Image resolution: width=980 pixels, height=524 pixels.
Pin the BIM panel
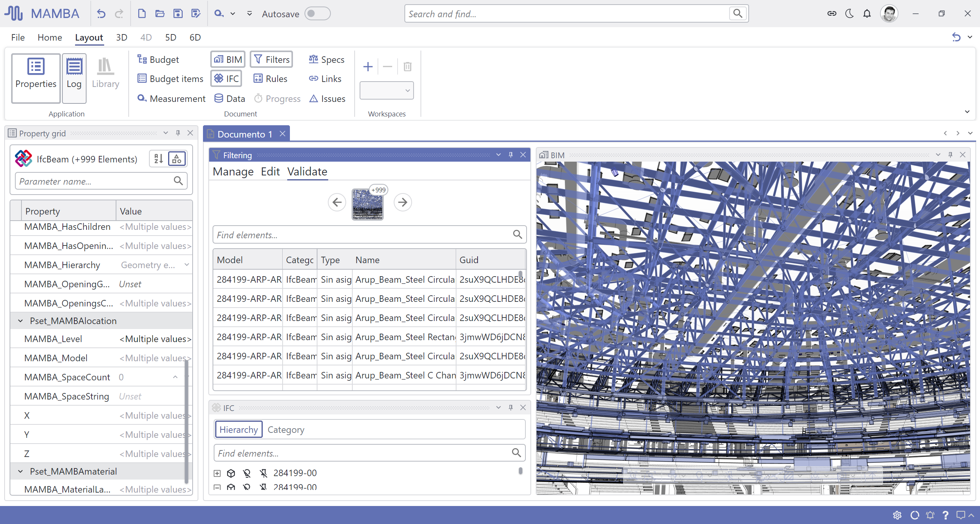[950, 155]
